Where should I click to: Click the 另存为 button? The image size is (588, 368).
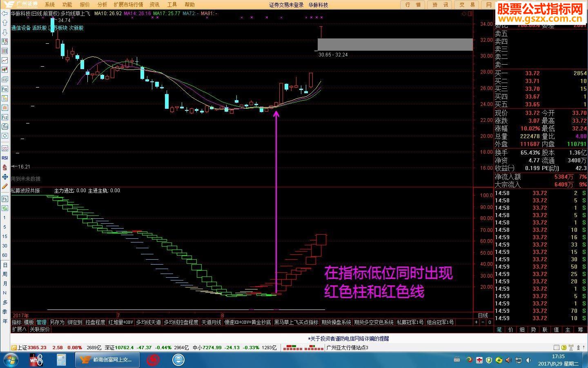point(57,322)
